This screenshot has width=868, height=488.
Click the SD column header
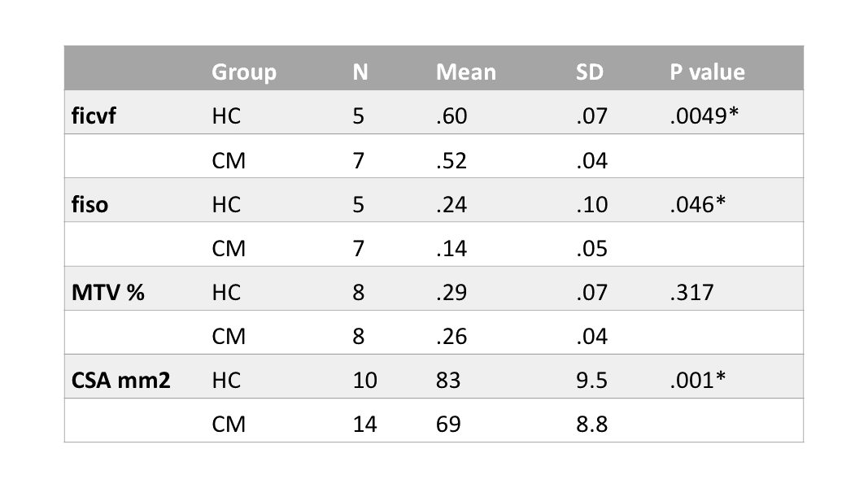(590, 72)
